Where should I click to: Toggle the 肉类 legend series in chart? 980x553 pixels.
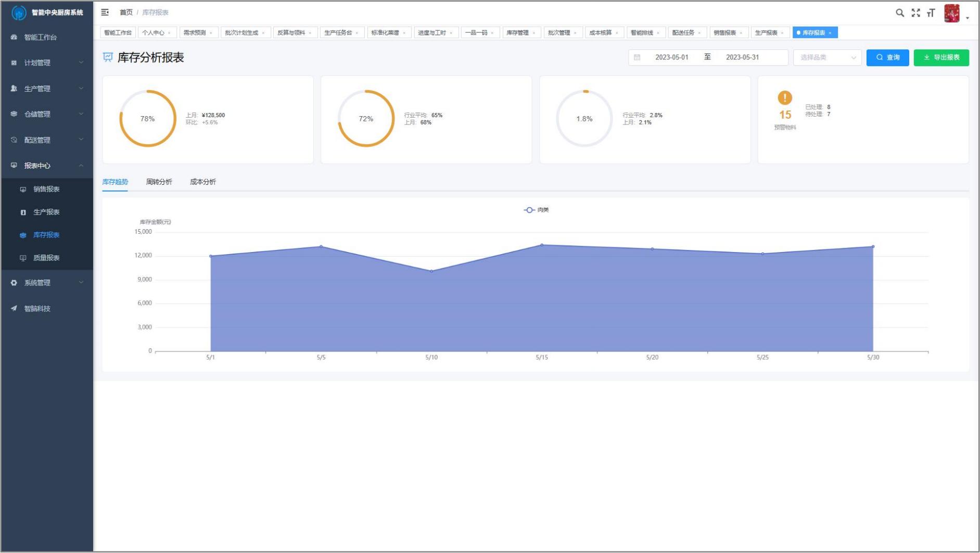(x=536, y=210)
